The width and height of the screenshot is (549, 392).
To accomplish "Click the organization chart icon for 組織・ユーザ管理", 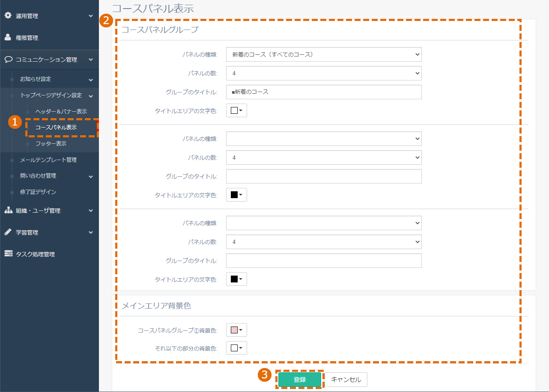I will tap(8, 211).
